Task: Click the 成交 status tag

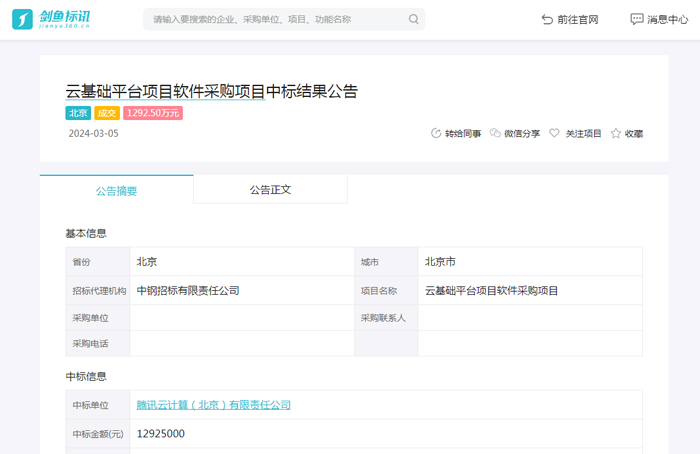Action: [x=107, y=113]
